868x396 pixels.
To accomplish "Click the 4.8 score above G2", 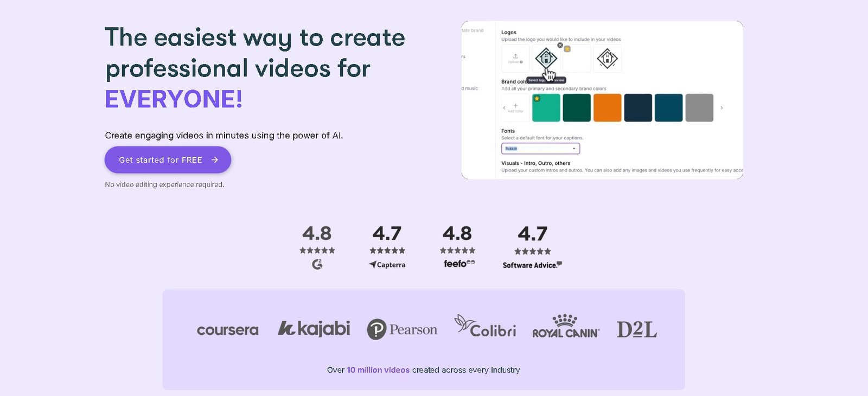I will point(317,233).
